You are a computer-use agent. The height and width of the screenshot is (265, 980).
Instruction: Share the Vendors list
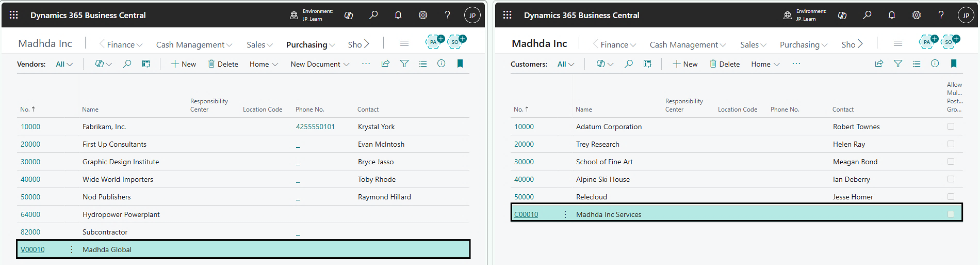385,64
